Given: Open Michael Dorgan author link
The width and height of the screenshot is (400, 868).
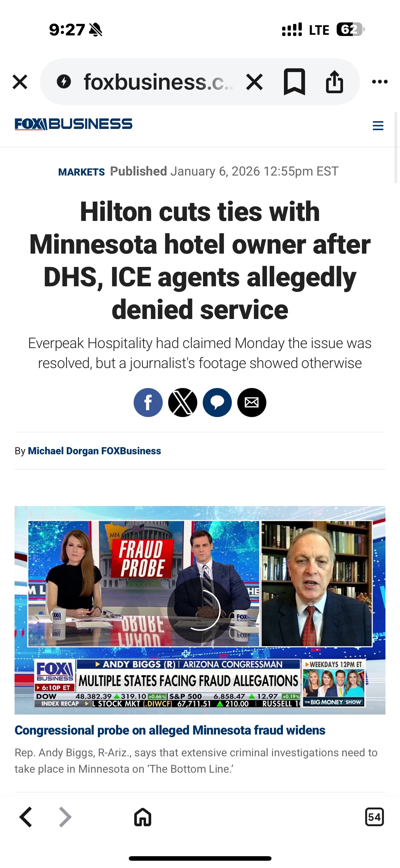Looking at the screenshot, I should pyautogui.click(x=95, y=451).
